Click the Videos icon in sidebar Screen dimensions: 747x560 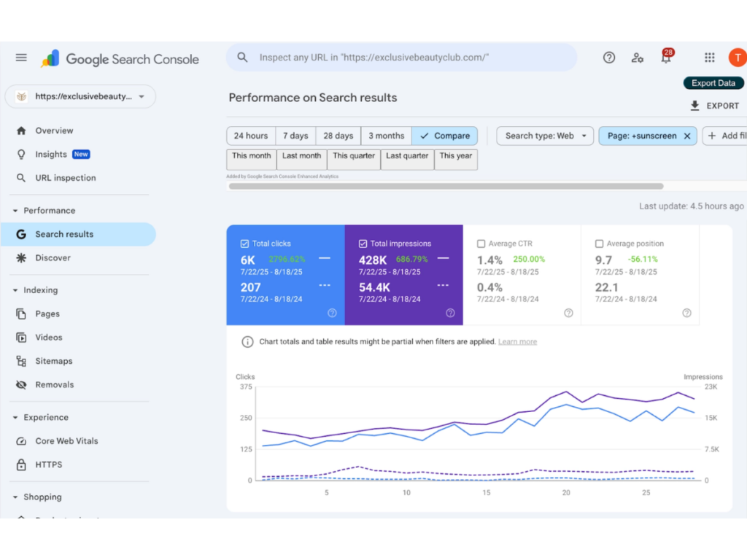point(21,337)
